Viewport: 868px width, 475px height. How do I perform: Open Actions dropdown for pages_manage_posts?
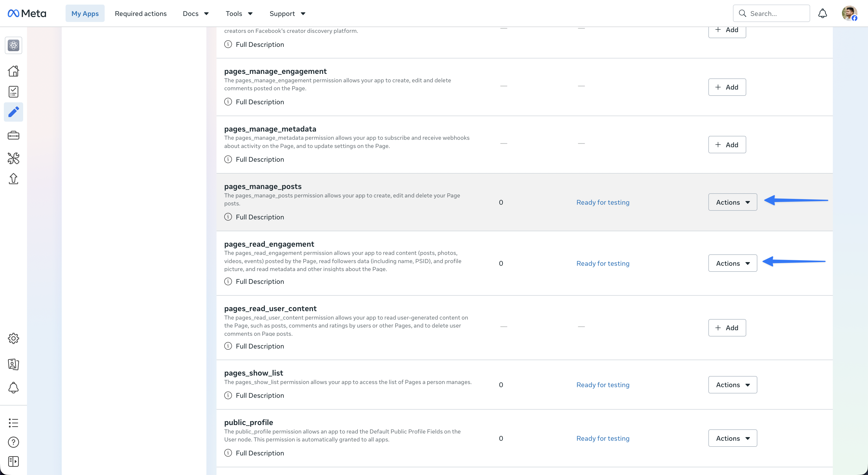(x=732, y=202)
